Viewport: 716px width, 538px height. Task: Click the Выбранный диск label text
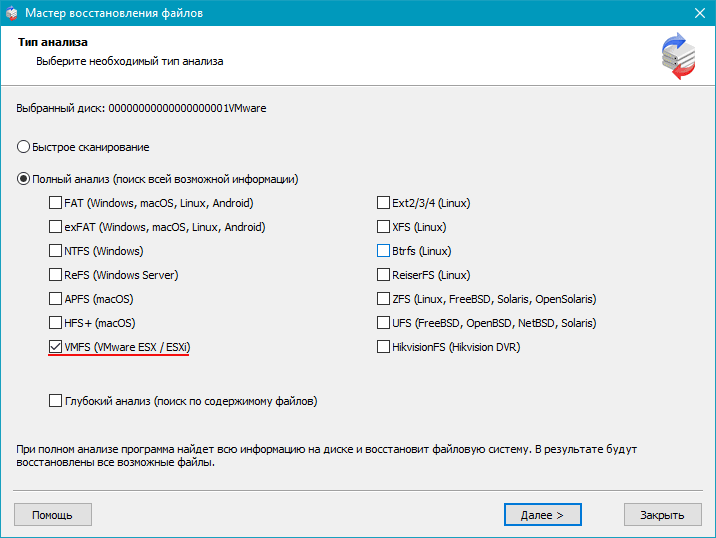141,108
